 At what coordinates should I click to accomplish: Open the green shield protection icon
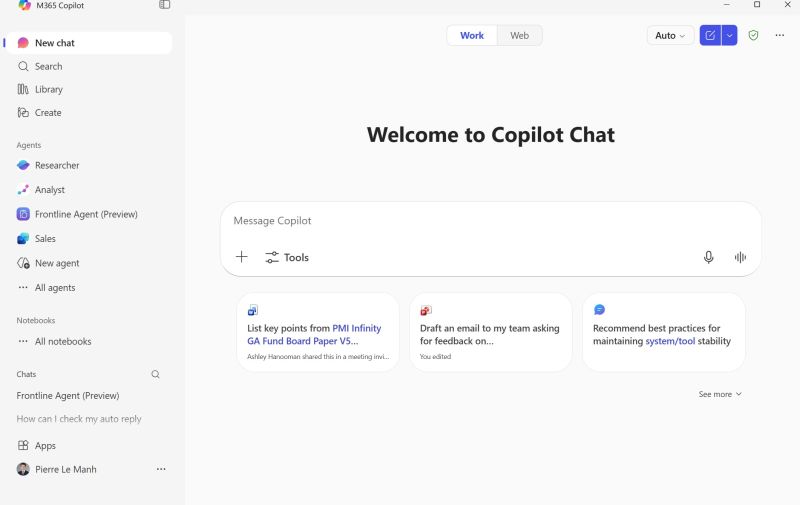(753, 35)
